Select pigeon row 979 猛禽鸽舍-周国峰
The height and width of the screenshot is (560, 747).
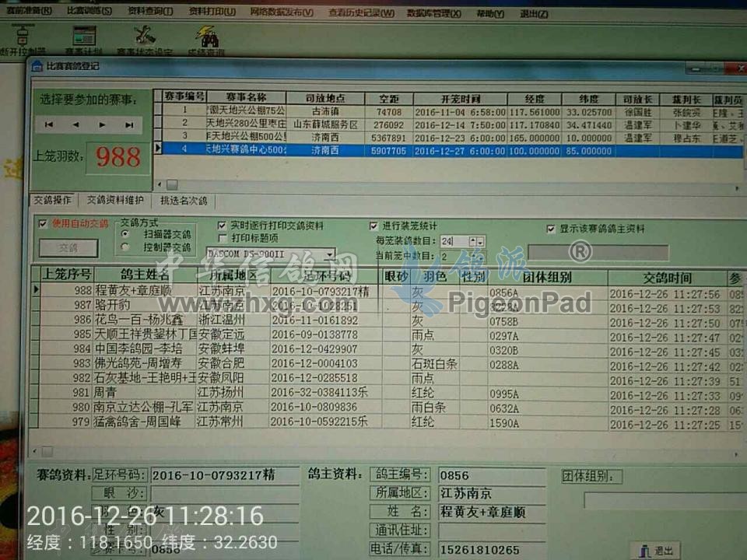tap(388, 422)
